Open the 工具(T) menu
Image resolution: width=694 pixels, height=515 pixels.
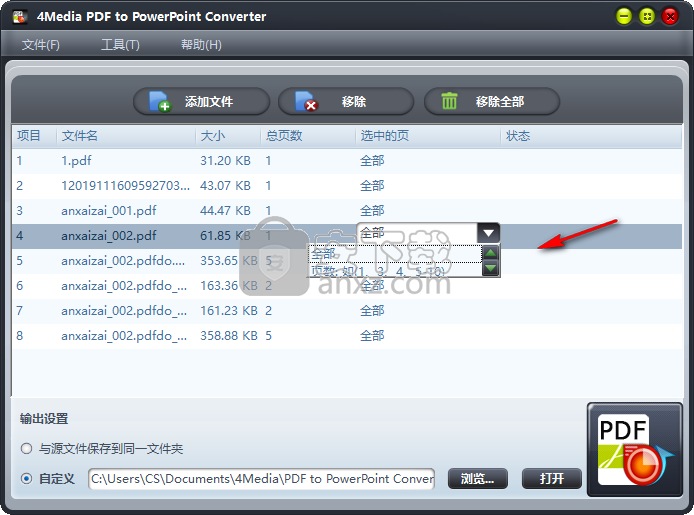click(x=120, y=45)
